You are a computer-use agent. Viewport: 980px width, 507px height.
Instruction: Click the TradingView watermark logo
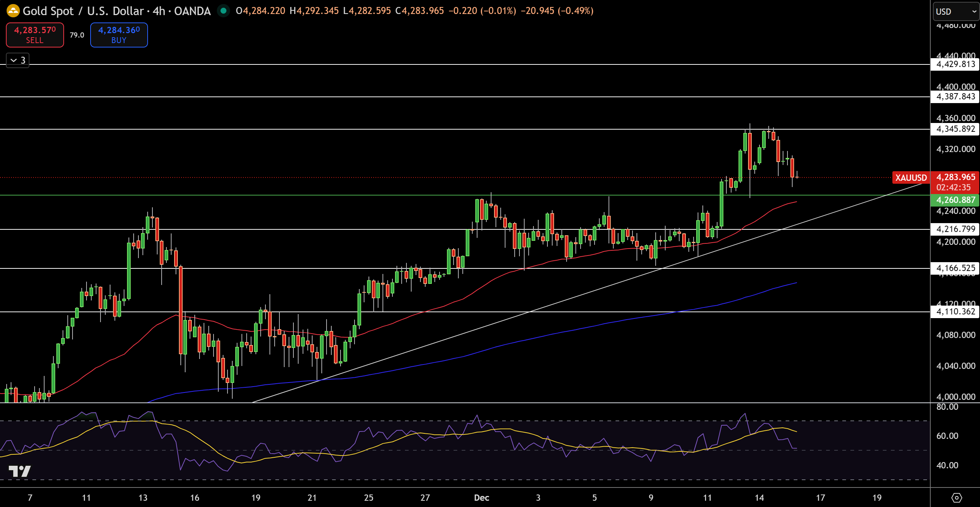coord(20,472)
